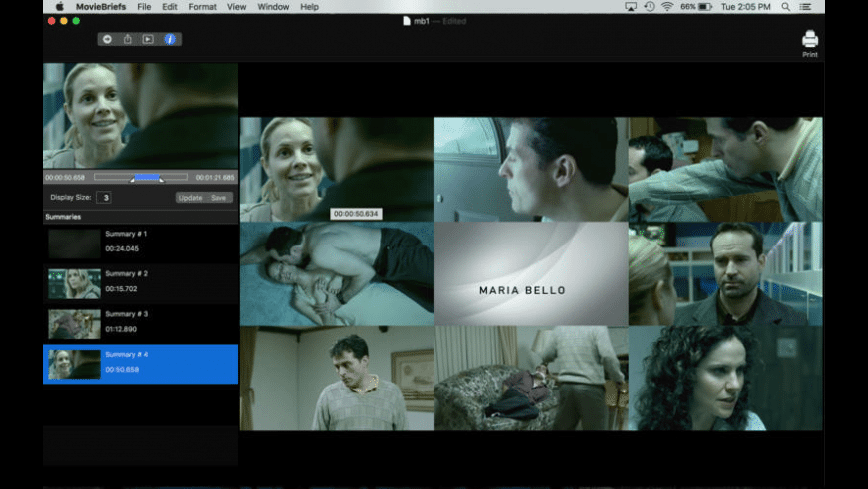Open the Help menu
The image size is (868, 489).
click(x=309, y=7)
